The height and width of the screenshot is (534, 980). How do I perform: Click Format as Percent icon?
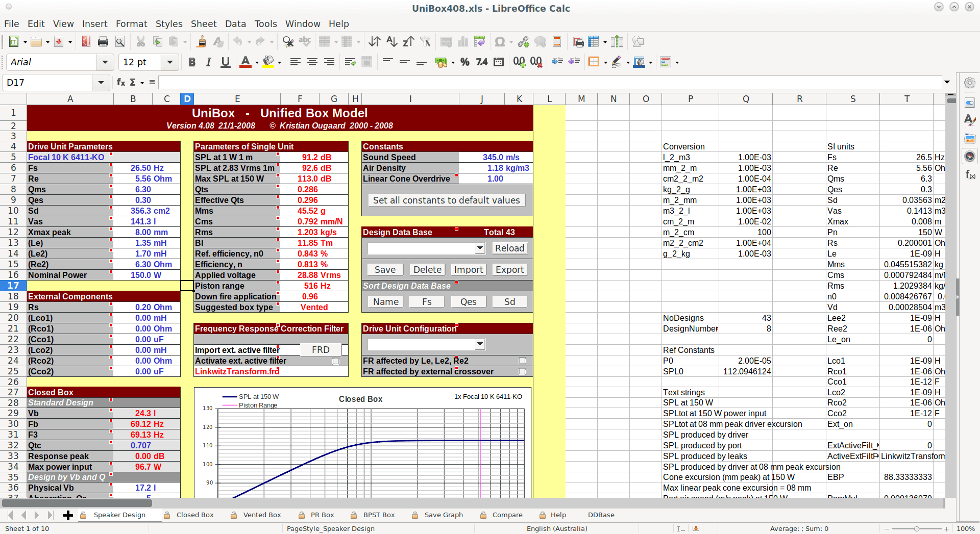pos(464,62)
